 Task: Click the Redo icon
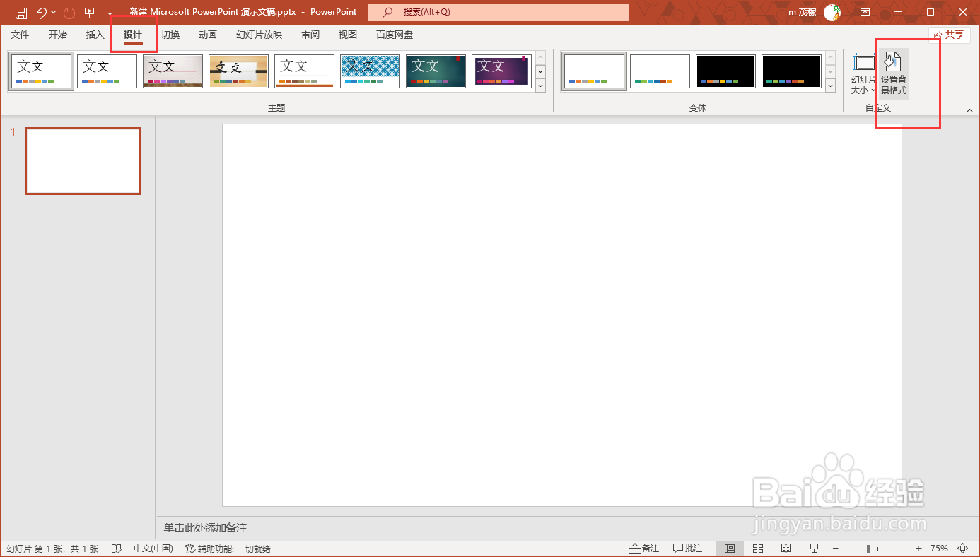coord(69,12)
